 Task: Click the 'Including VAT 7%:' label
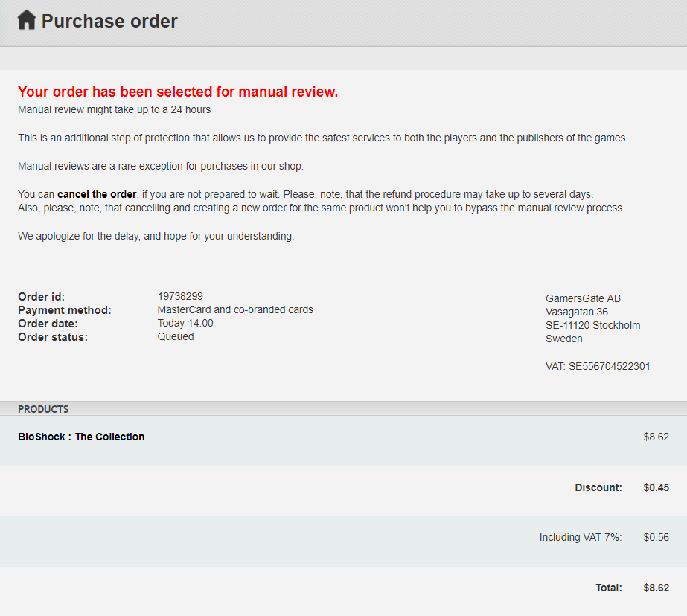581,537
